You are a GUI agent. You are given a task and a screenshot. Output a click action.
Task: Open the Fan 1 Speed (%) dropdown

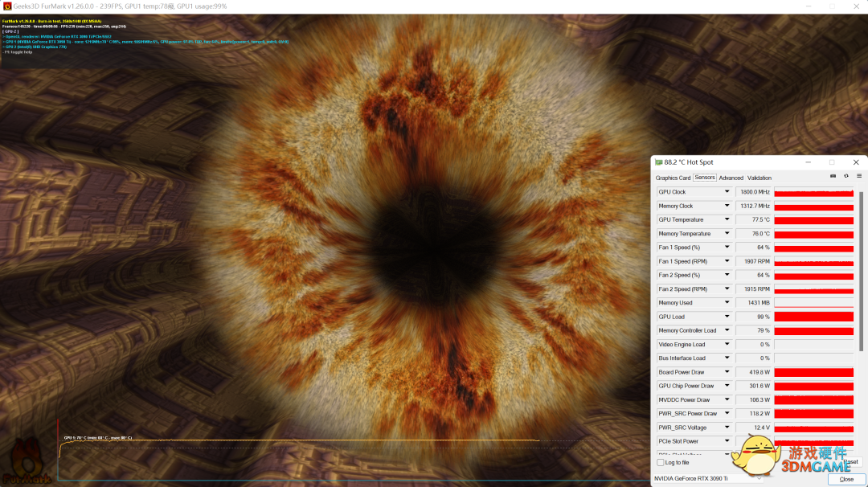click(x=727, y=248)
